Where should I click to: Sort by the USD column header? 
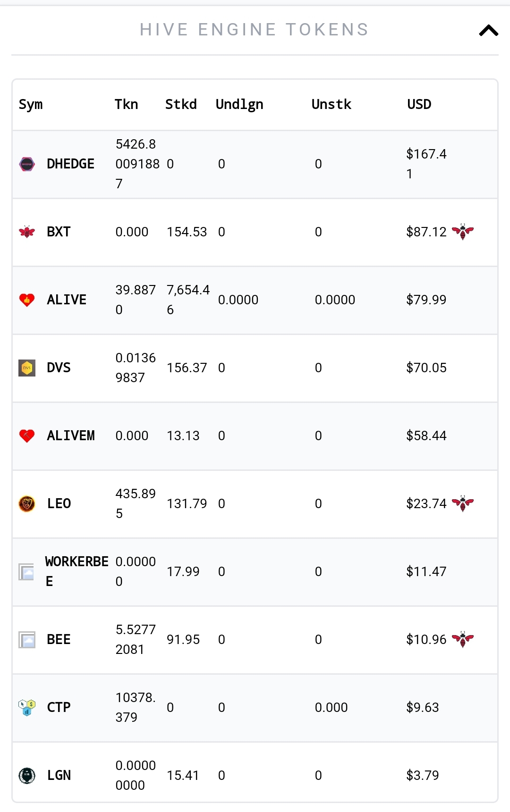(419, 104)
